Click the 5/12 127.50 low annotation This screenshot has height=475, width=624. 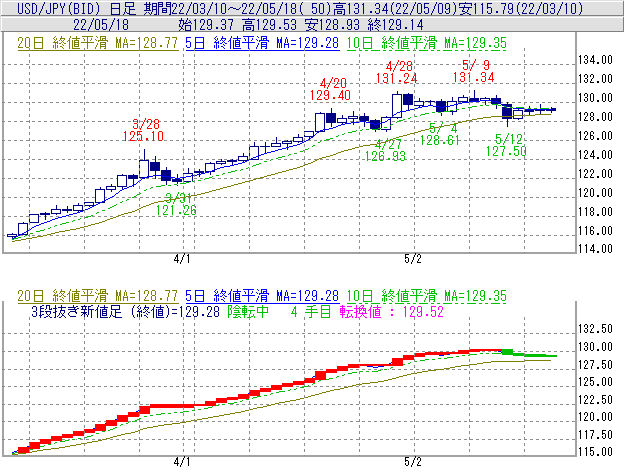(x=506, y=145)
